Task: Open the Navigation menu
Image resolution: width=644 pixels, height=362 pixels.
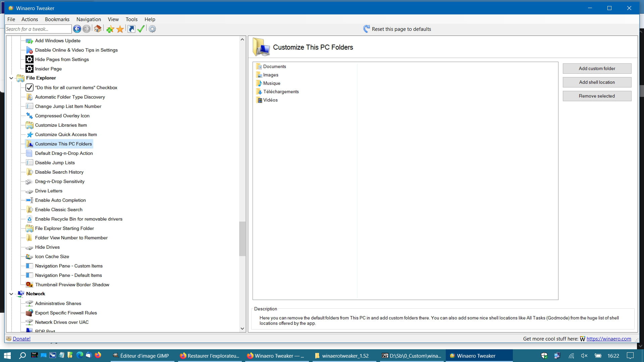Action: point(89,19)
